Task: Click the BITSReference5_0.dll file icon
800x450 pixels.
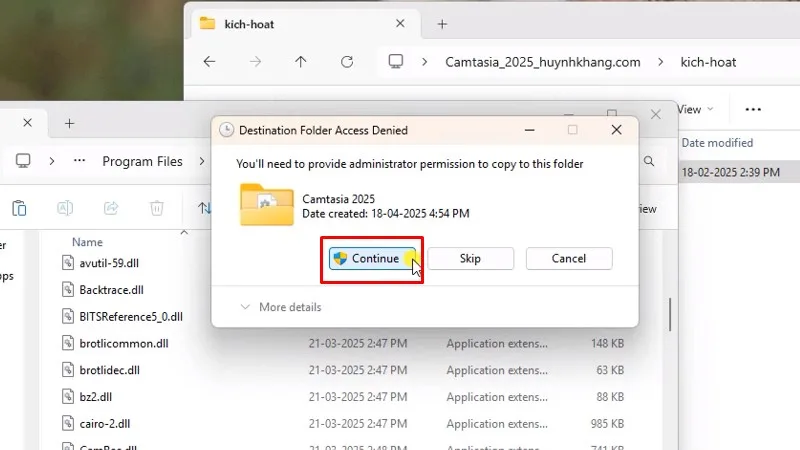Action: [68, 316]
